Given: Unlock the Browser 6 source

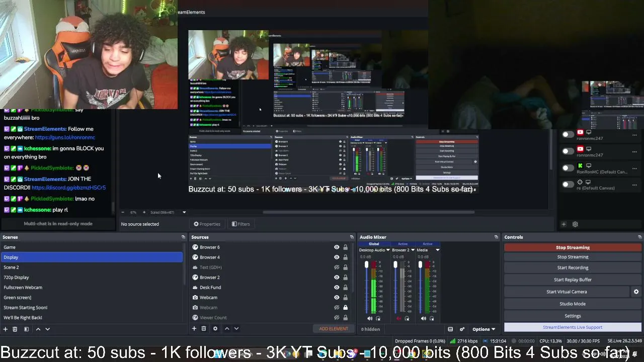Looking at the screenshot, I should (345, 247).
